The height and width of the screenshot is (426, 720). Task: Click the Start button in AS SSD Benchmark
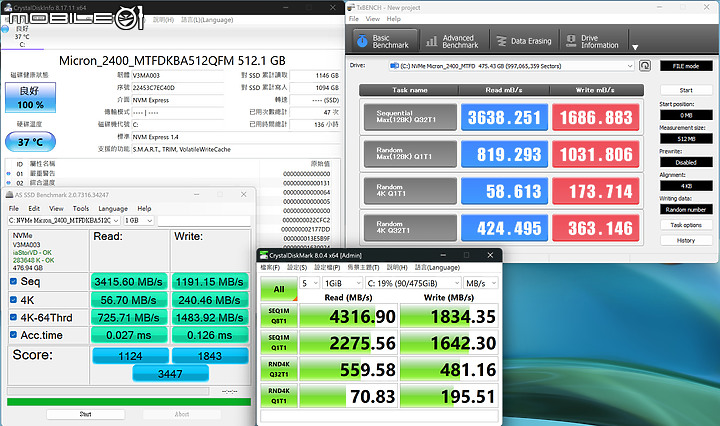click(x=85, y=414)
